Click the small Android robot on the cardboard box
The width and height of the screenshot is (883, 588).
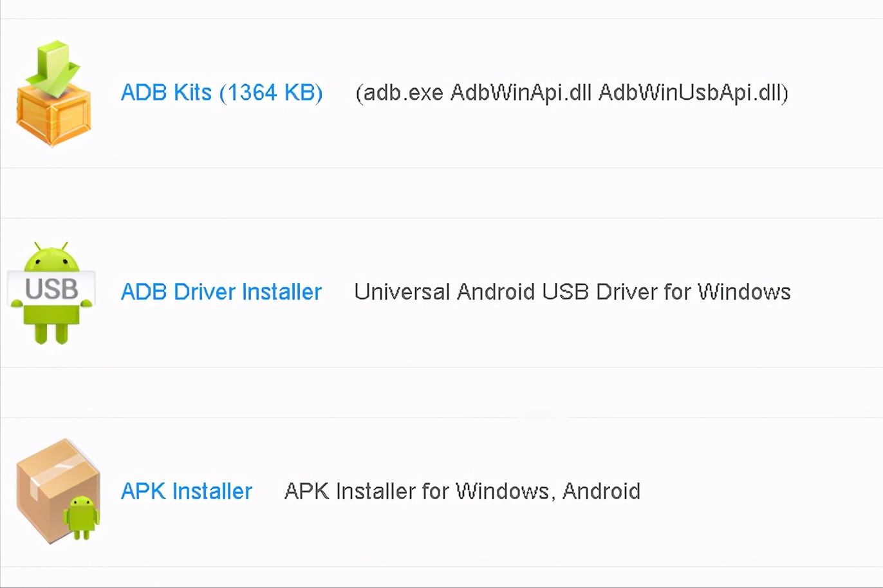pyautogui.click(x=81, y=518)
